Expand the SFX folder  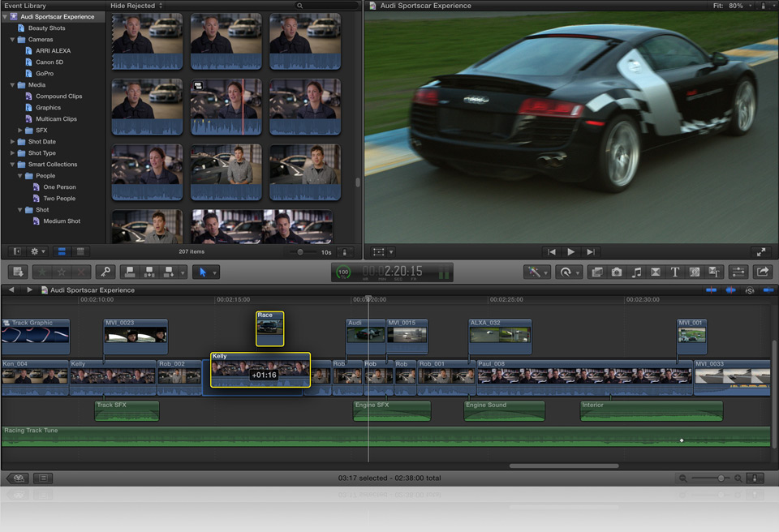(x=19, y=131)
